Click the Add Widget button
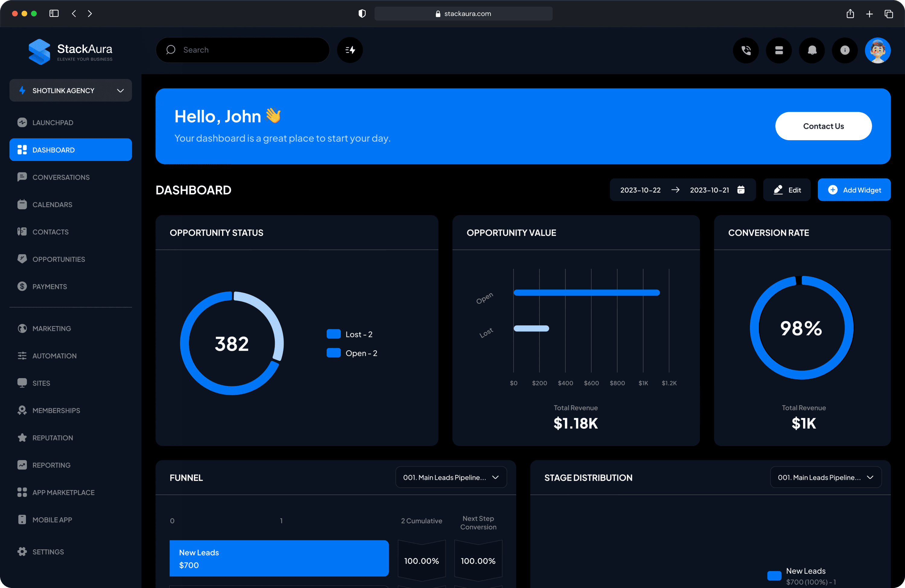 [854, 190]
